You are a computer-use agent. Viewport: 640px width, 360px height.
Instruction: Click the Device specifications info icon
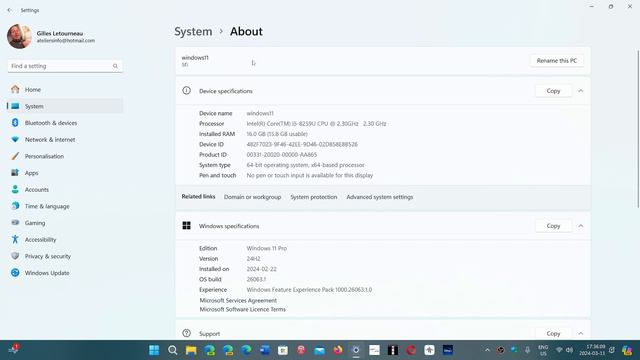point(187,91)
